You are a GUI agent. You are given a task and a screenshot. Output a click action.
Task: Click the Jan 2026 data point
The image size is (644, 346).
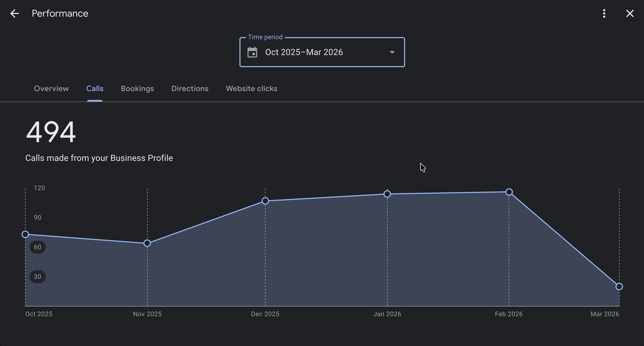(387, 194)
